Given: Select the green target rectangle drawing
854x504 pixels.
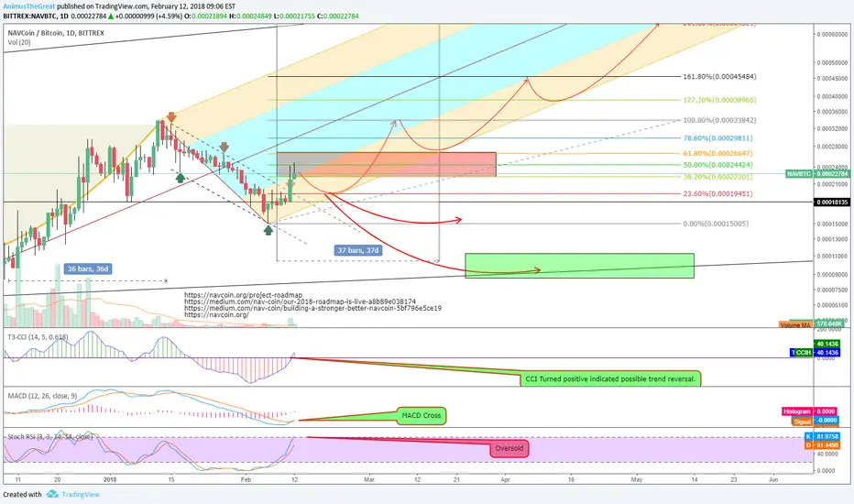Looking at the screenshot, I should (579, 266).
